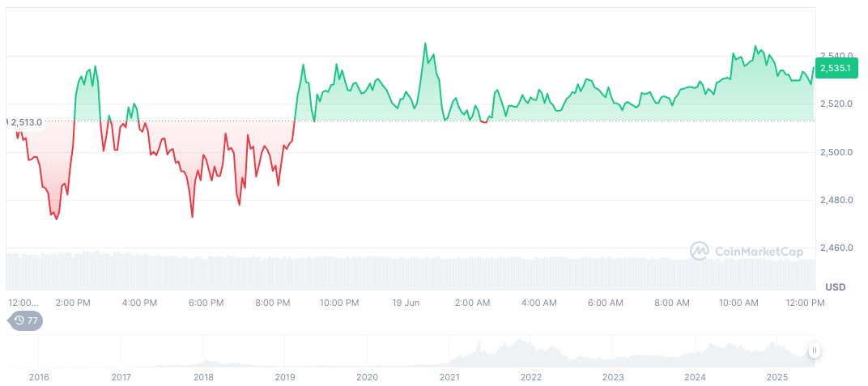This screenshot has width=868, height=386.
Task: Select 2018 on the overview timeline
Action: pos(203,377)
